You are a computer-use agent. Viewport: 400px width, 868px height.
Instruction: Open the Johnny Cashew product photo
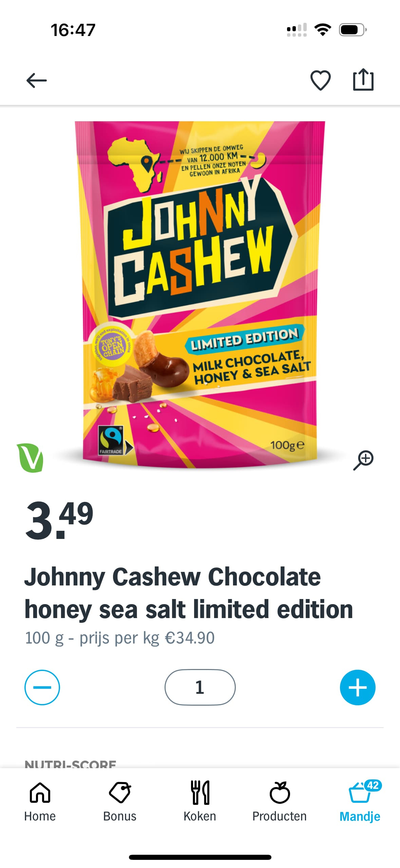(200, 294)
